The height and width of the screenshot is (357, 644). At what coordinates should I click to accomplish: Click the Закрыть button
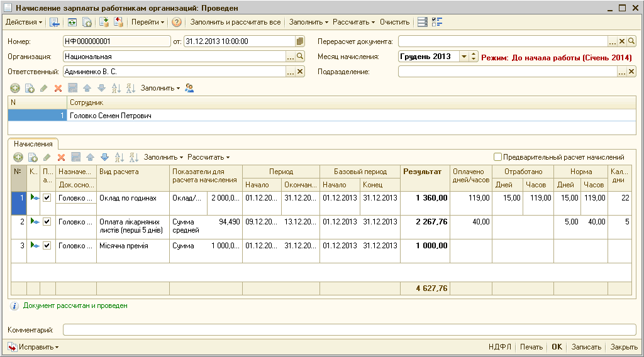tap(624, 347)
